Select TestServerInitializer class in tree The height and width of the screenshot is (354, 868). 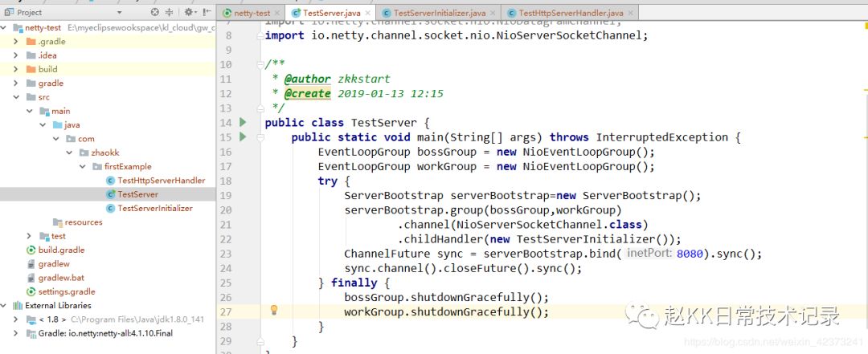pos(155,208)
